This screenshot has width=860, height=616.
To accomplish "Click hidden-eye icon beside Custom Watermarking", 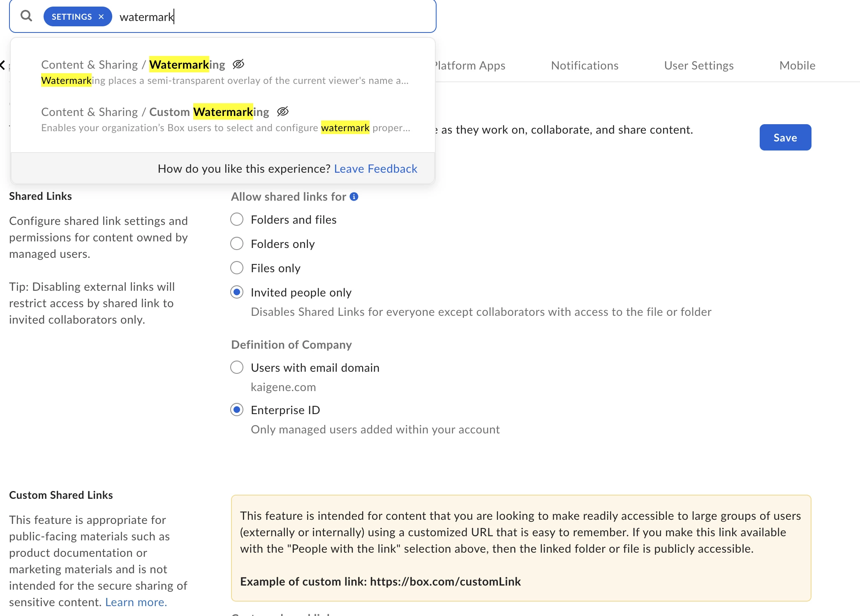I will pyautogui.click(x=283, y=111).
